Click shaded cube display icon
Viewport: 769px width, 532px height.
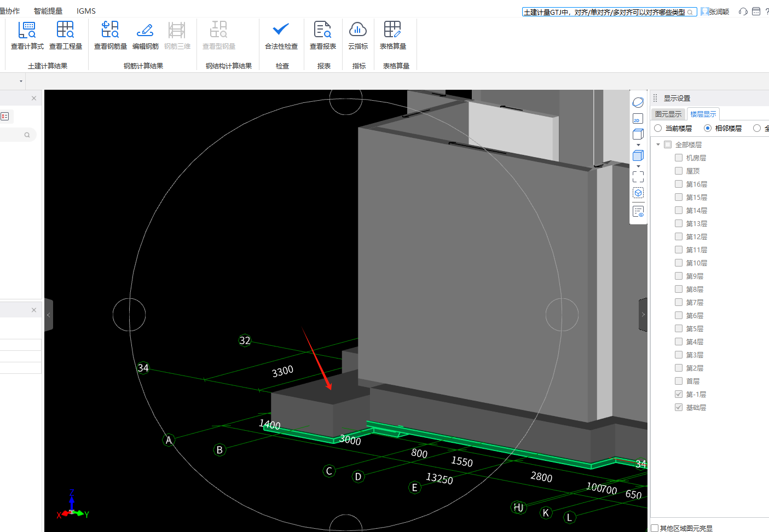click(x=638, y=155)
